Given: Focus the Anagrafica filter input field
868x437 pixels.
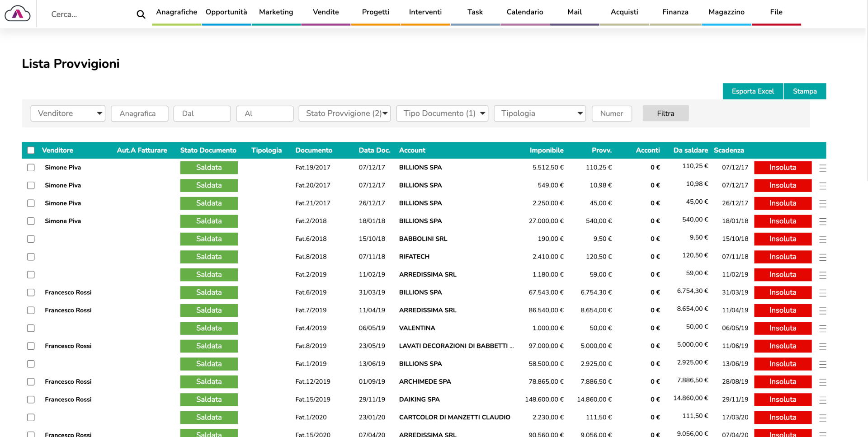Looking at the screenshot, I should 140,113.
